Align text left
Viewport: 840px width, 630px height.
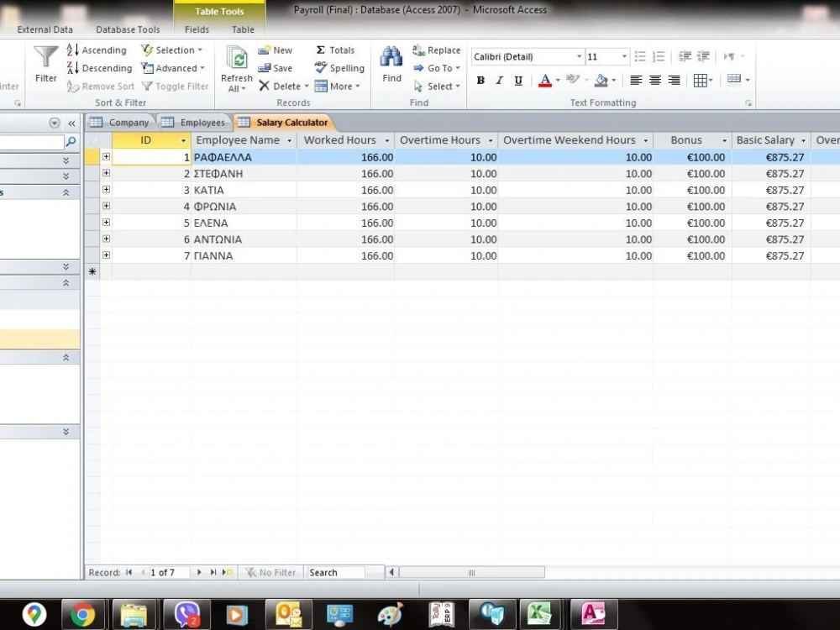636,81
